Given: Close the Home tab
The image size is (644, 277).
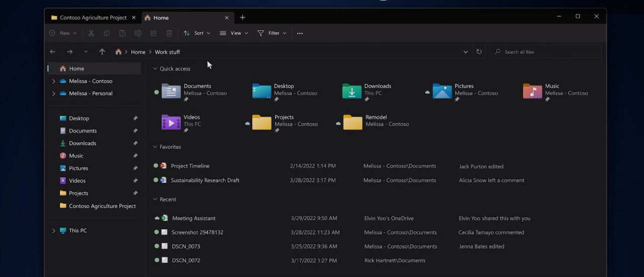Looking at the screenshot, I should click(x=226, y=18).
